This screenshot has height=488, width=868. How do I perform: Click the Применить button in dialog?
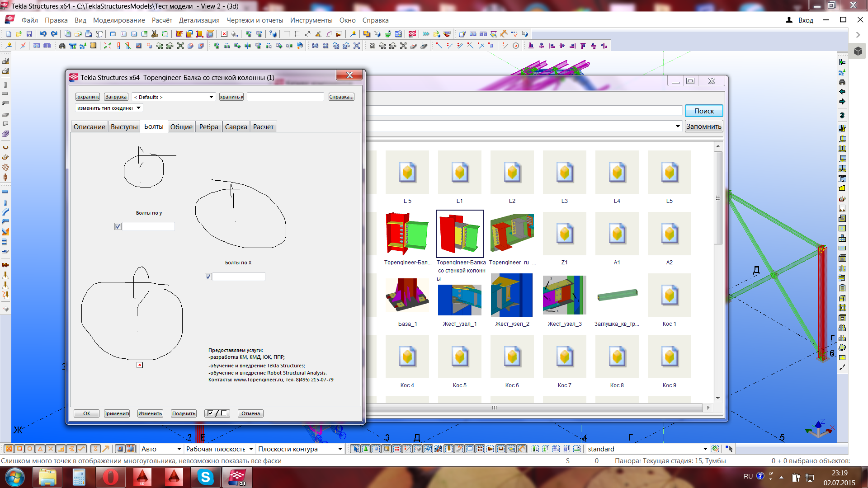pyautogui.click(x=117, y=413)
